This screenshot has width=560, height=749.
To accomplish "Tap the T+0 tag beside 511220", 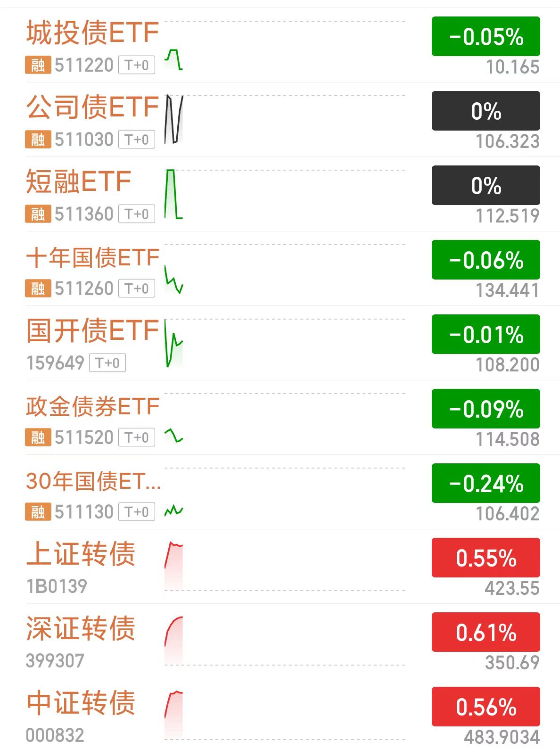I will tap(137, 65).
